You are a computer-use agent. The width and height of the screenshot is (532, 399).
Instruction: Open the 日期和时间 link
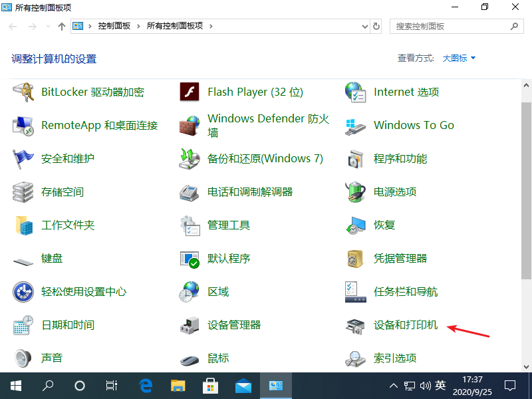[x=68, y=325]
